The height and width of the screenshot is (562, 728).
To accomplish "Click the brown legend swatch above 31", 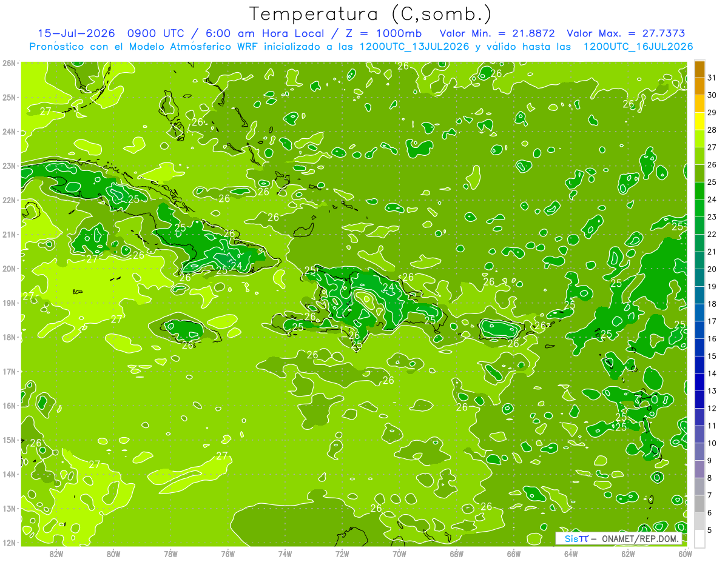I will pos(699,70).
